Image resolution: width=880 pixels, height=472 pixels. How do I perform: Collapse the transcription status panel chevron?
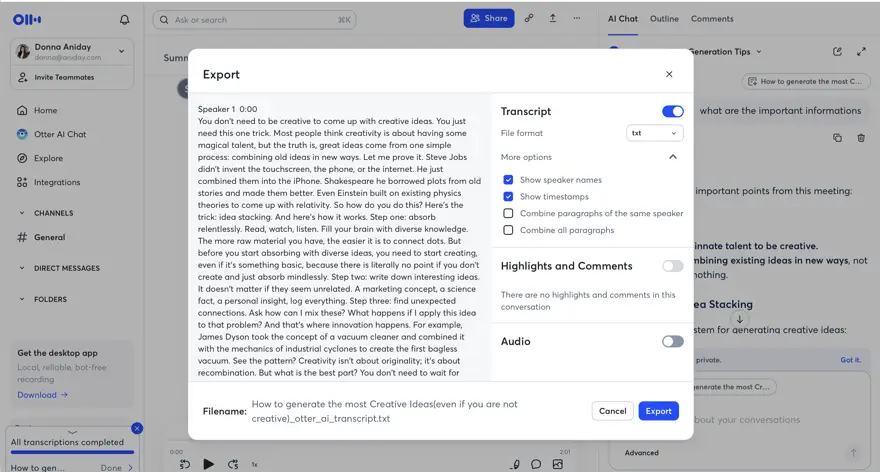point(72,432)
